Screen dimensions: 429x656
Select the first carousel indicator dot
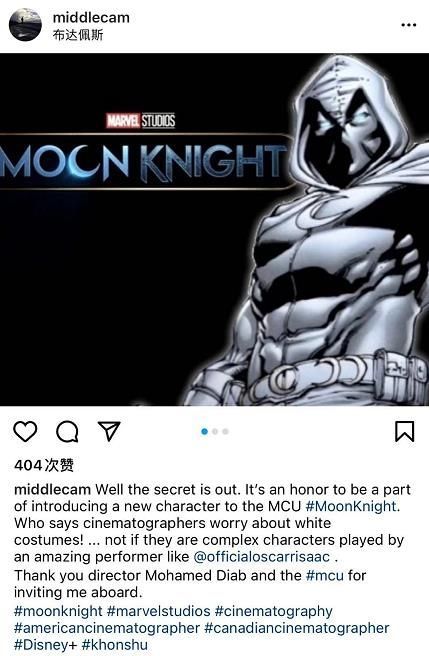(x=205, y=431)
